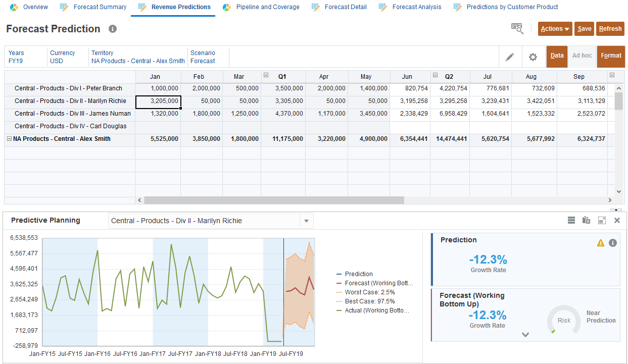Click the info icon in the Prediction card
The image size is (628, 364).
pyautogui.click(x=613, y=243)
